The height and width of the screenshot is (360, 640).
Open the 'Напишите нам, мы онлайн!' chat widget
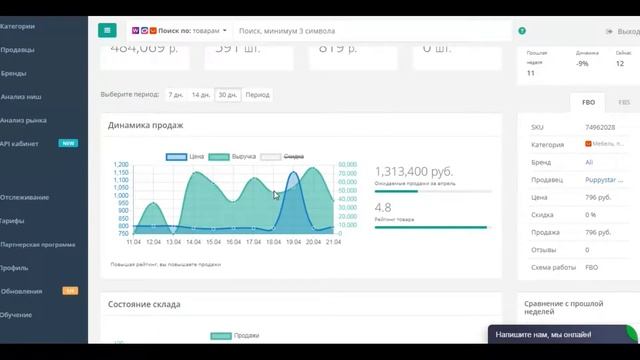(563, 334)
